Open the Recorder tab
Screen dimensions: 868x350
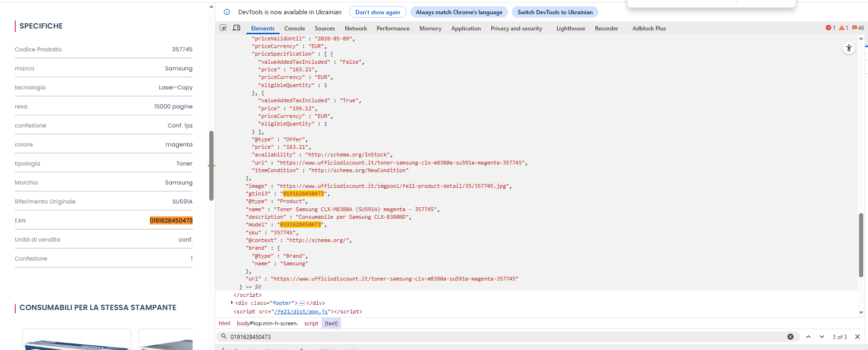(606, 29)
